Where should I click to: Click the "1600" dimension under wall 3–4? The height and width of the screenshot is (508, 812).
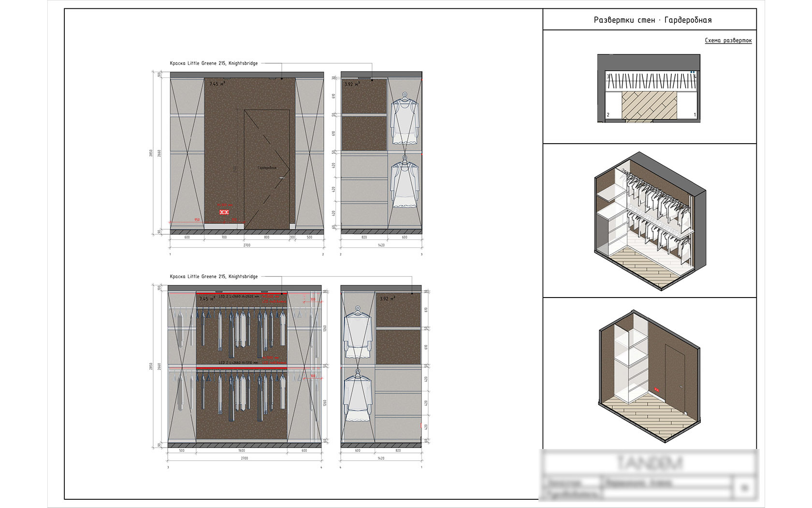(x=242, y=450)
